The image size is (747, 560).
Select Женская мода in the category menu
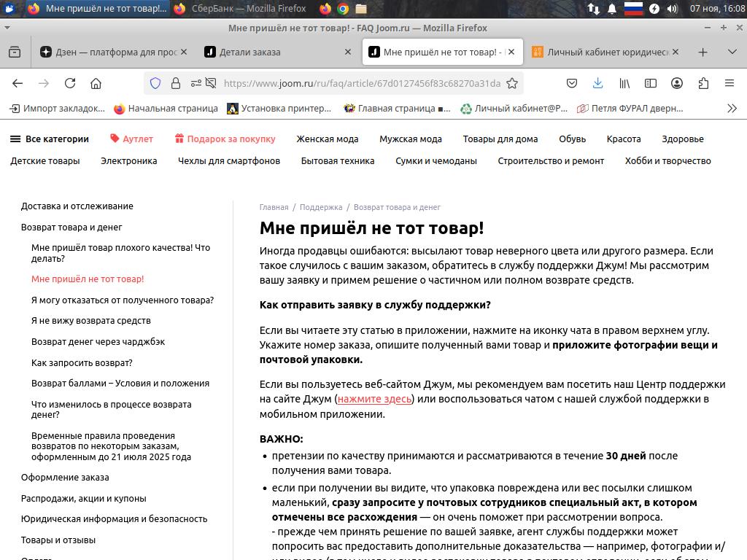click(x=327, y=139)
